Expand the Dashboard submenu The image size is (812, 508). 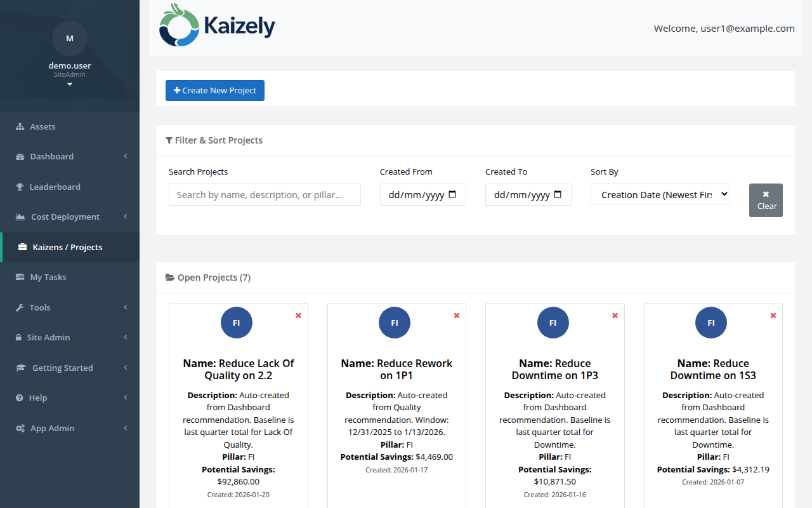[51, 156]
